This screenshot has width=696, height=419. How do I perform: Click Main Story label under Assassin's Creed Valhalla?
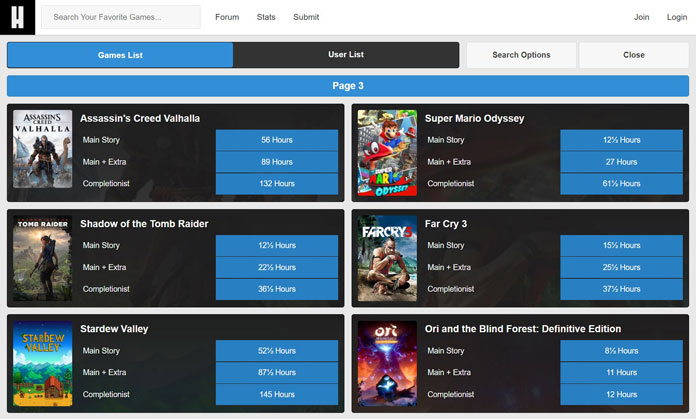click(101, 140)
